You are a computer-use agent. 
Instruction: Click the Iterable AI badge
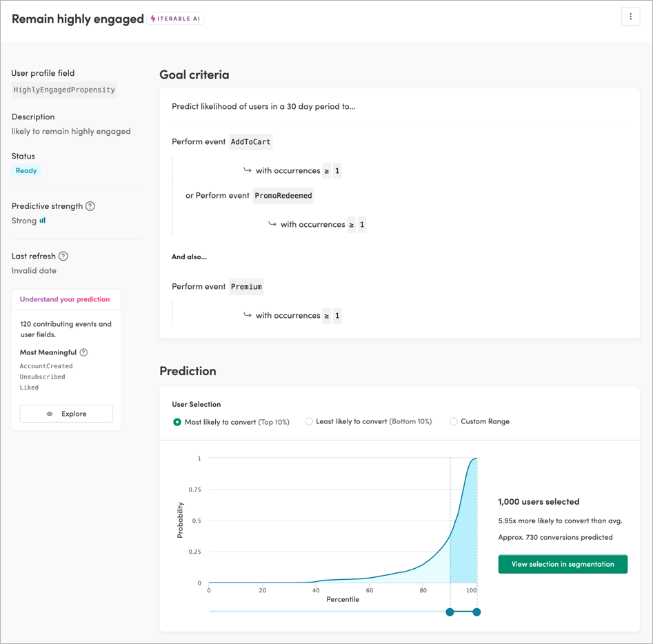tap(175, 19)
